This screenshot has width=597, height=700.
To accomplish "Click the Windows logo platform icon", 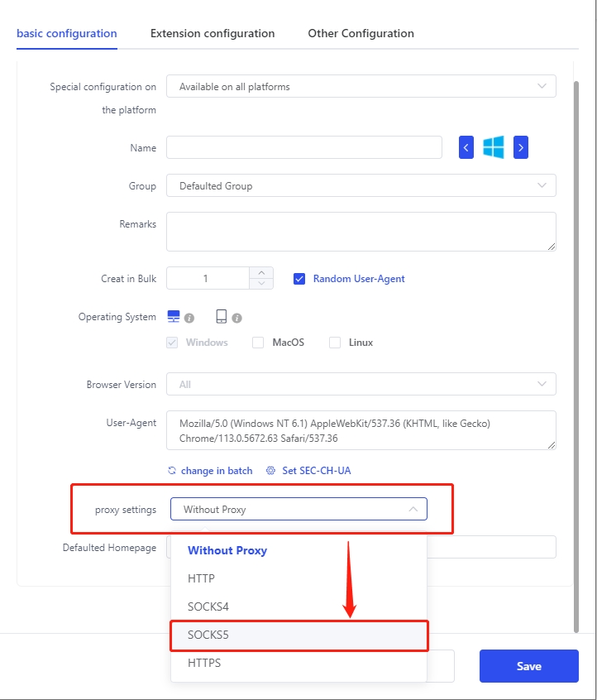I will 494,148.
